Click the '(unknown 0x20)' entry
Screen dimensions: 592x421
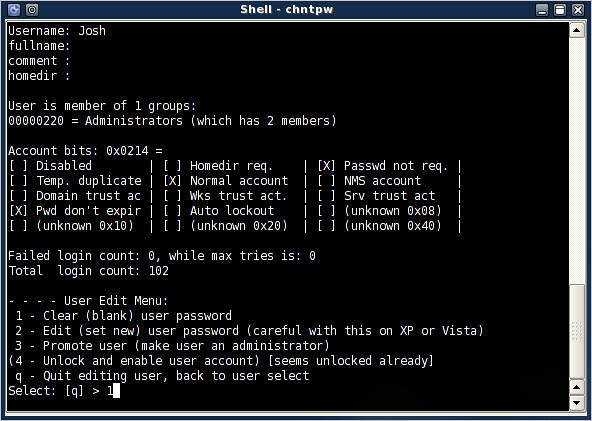(225, 226)
